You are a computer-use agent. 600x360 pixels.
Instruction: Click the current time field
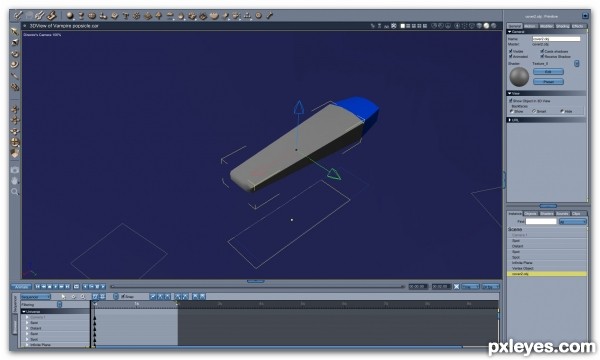coord(417,286)
